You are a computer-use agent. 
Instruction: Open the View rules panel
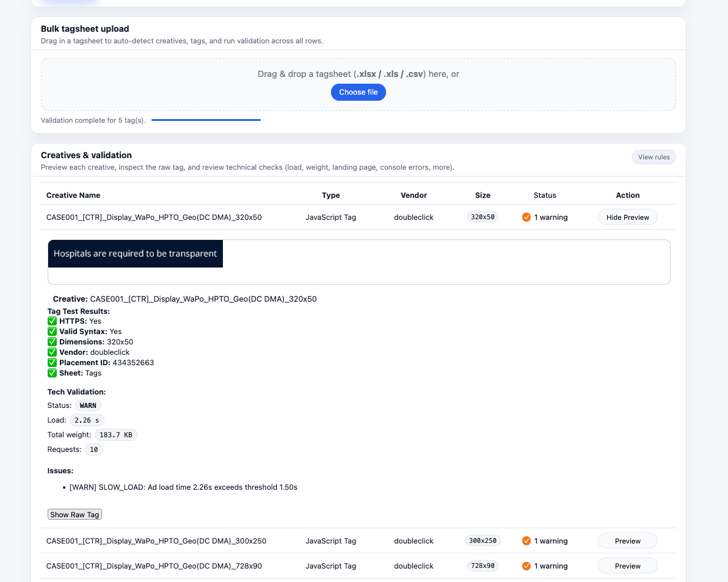click(x=653, y=157)
